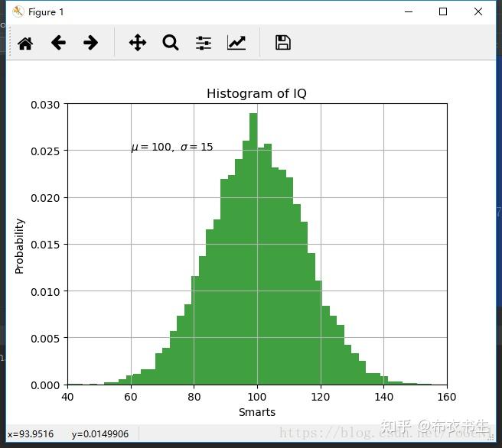
Task: Close the Figure 1 window
Action: (x=478, y=11)
